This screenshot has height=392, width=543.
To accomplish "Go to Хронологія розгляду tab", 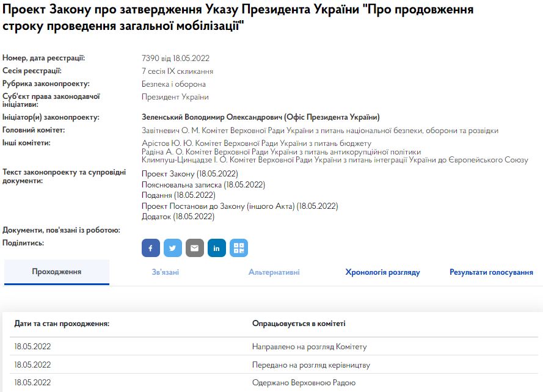I will coord(382,272).
